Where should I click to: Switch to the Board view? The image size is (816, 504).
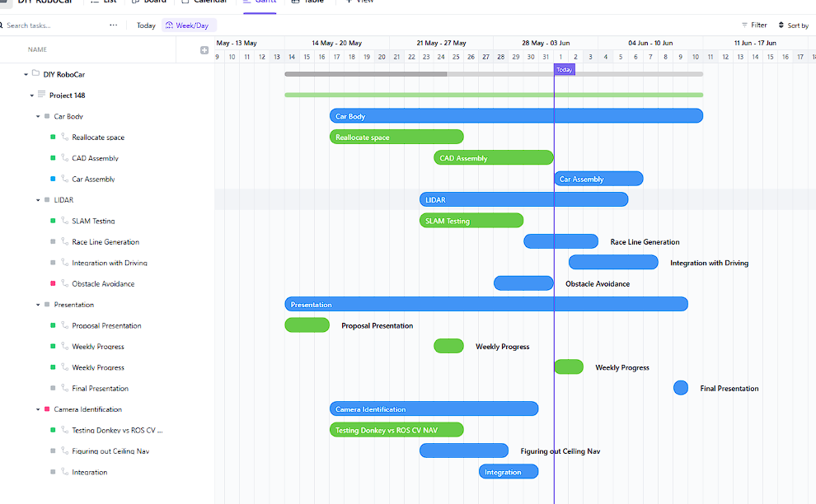(149, 2)
